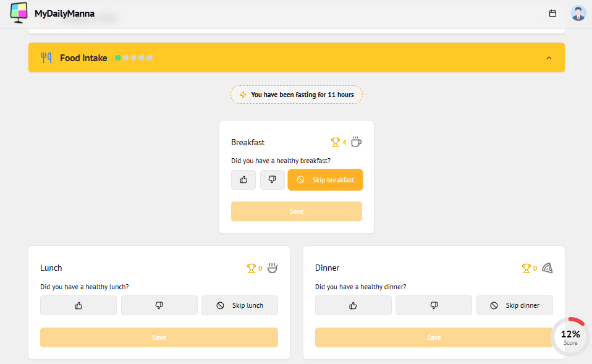Click the soup bowl icon on Lunch card
Viewport: 592px width, 364px height.
tap(272, 268)
